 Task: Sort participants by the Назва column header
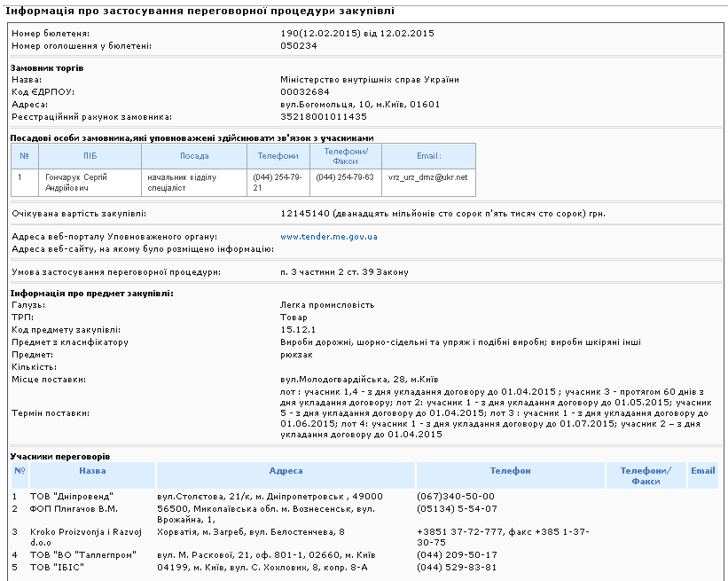(x=91, y=471)
